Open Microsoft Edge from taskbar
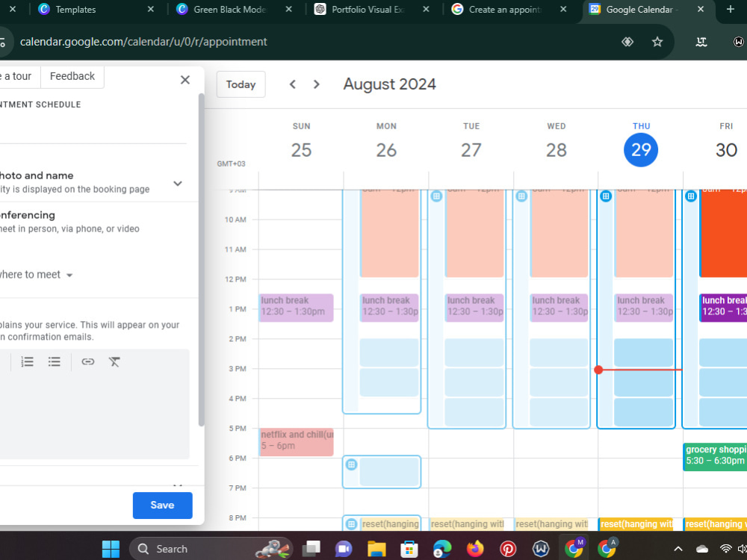 (442, 549)
